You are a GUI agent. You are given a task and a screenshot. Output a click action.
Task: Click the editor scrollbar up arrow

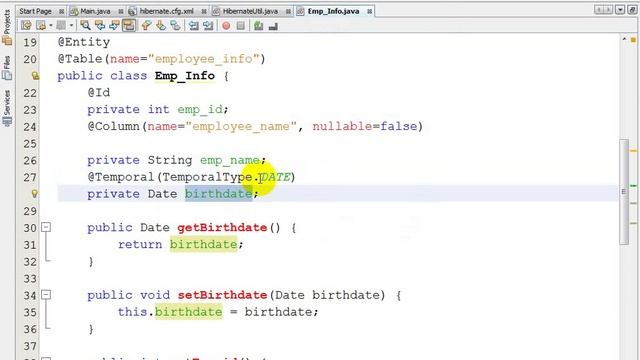tap(624, 39)
